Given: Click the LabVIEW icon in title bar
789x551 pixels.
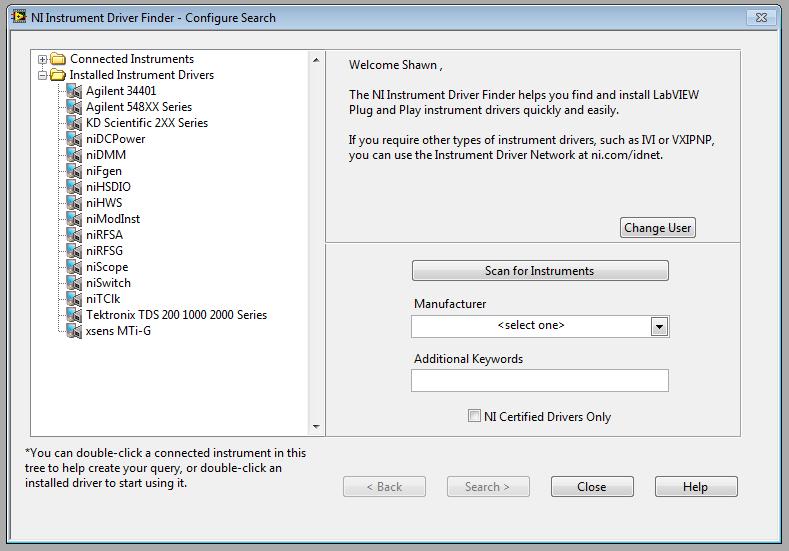Looking at the screenshot, I should (x=17, y=17).
